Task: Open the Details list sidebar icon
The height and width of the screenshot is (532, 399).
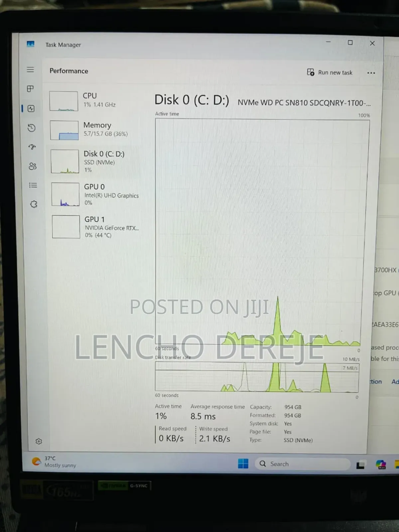Action: tap(33, 185)
